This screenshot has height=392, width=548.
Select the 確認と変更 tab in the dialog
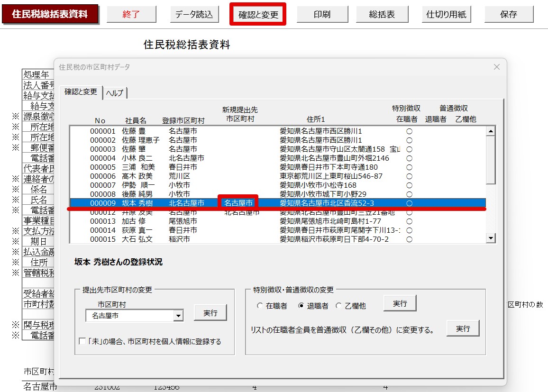(x=81, y=92)
